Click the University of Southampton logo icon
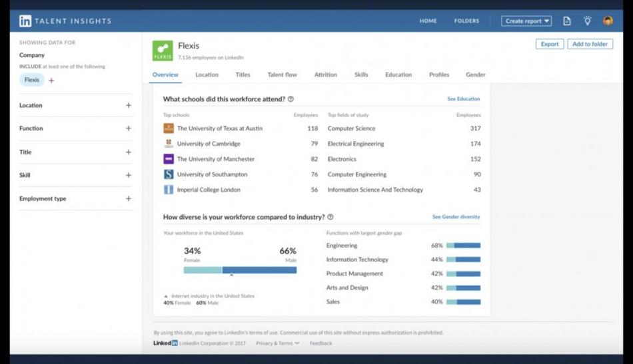 point(169,174)
